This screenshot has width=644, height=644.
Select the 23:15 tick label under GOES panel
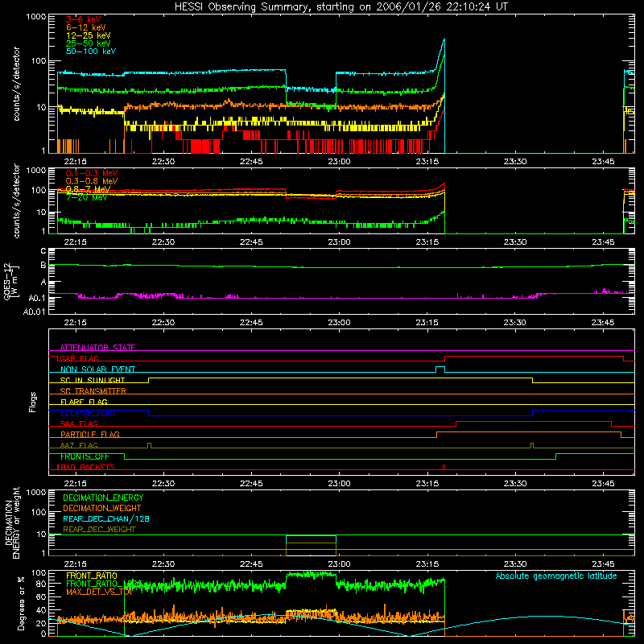pyautogui.click(x=427, y=323)
